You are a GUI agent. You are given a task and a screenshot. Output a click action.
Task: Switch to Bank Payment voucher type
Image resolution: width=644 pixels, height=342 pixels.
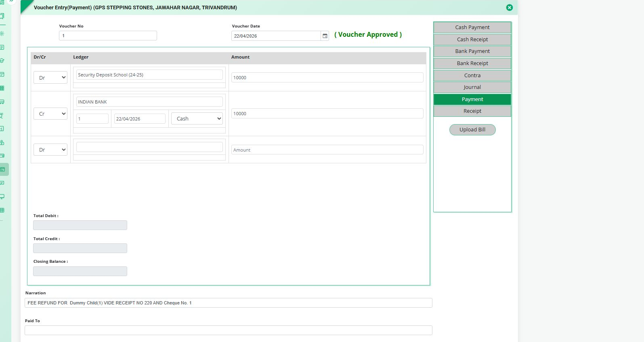tap(472, 51)
